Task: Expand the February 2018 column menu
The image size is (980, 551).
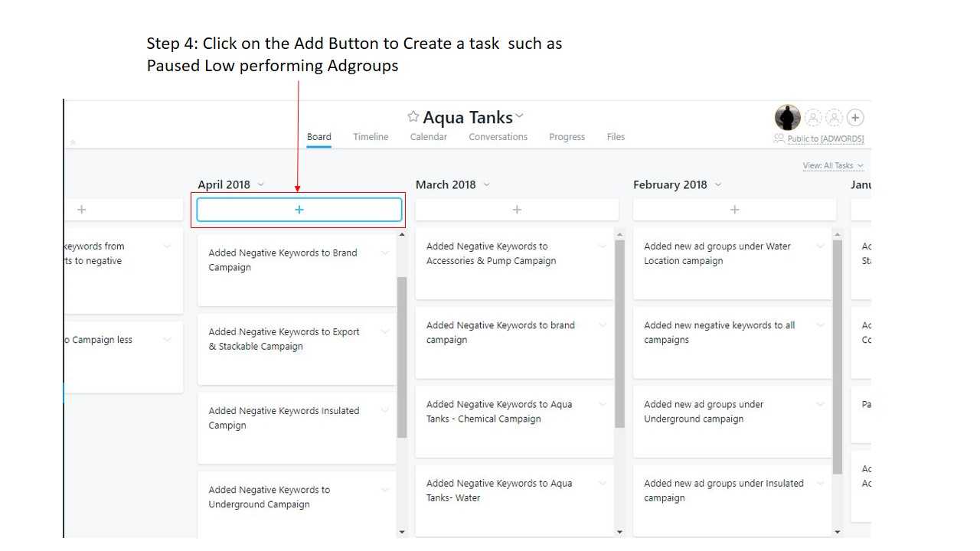Action: tap(717, 184)
